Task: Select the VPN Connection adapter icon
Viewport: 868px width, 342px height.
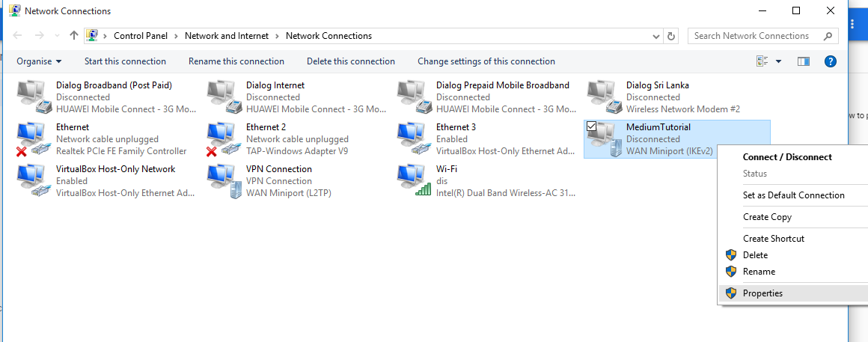Action: tap(223, 180)
